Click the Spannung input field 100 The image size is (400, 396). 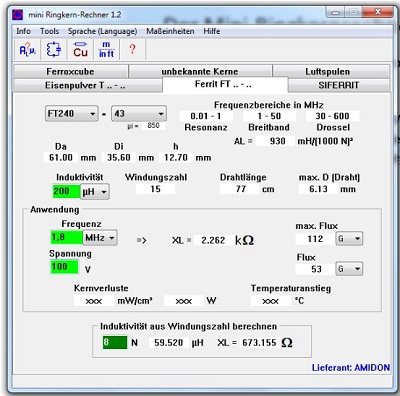click(64, 267)
